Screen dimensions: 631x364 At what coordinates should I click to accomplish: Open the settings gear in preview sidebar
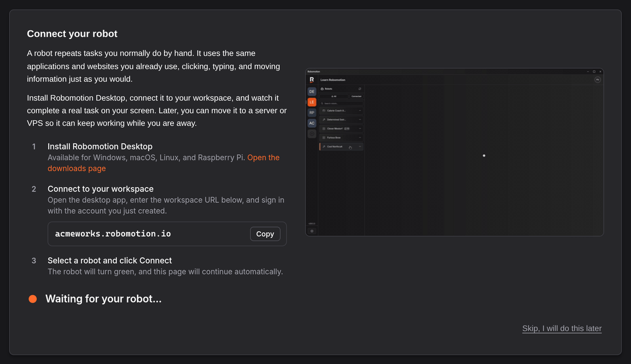[x=312, y=231]
